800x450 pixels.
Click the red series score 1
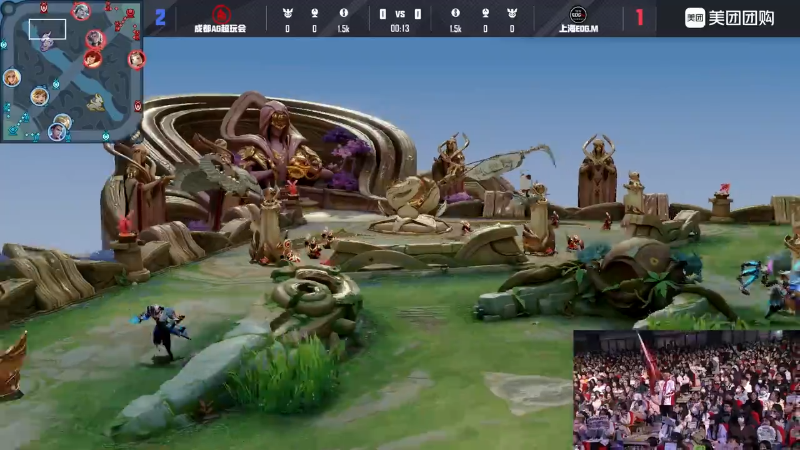[x=639, y=17]
